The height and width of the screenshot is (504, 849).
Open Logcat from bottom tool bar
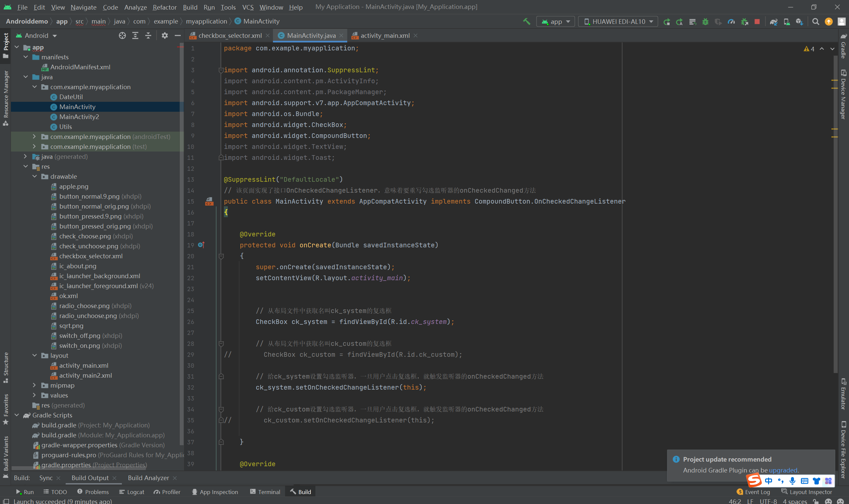pyautogui.click(x=132, y=492)
